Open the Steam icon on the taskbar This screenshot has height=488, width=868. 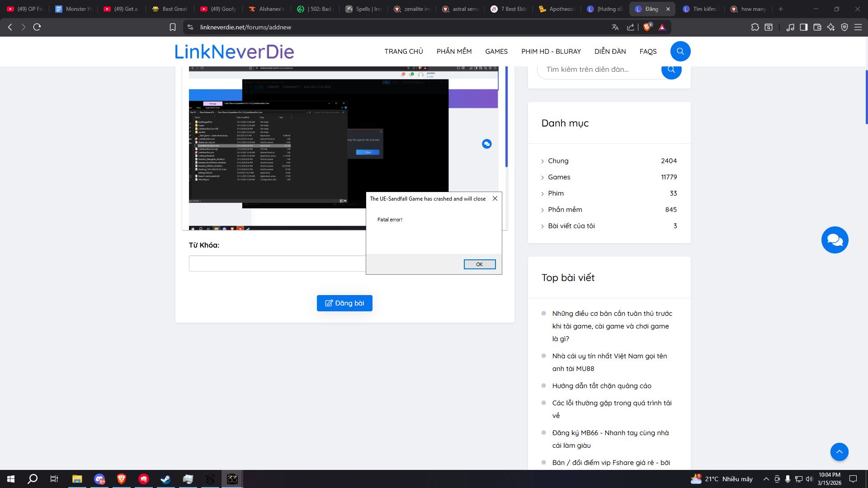(165, 479)
